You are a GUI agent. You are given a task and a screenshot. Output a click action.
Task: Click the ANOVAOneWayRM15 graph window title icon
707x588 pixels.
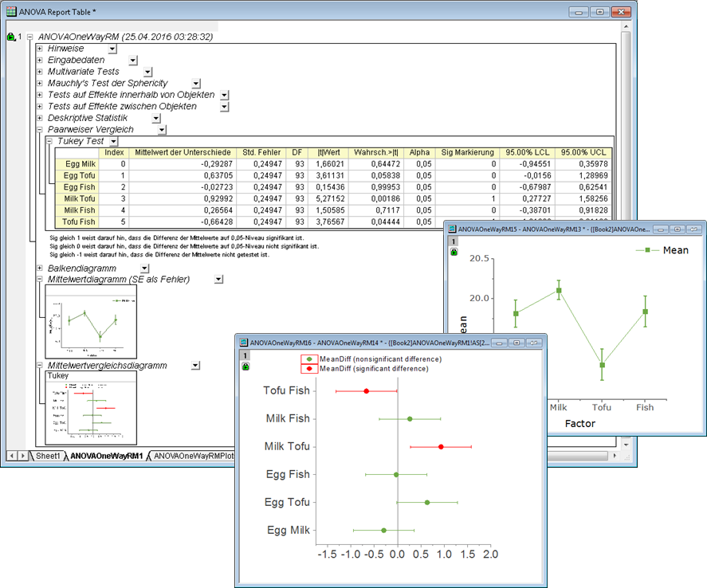pyautogui.click(x=452, y=229)
